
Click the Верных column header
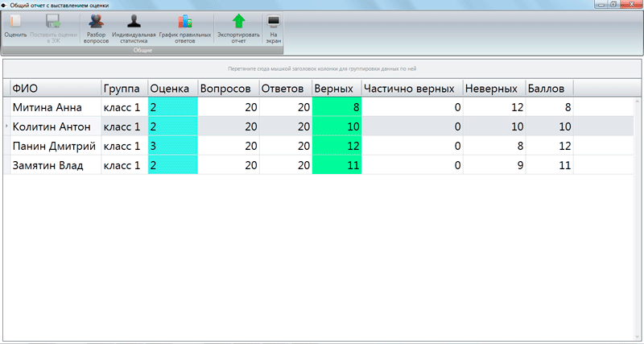[x=336, y=87]
